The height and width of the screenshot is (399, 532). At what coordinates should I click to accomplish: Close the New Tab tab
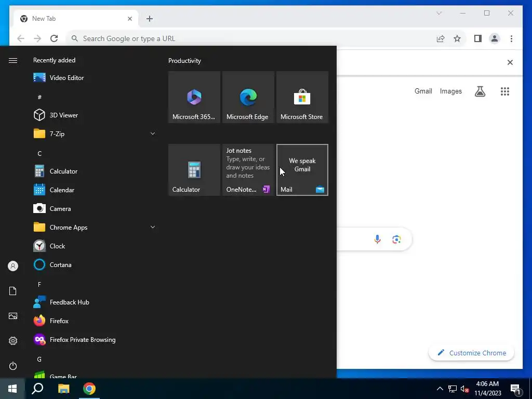click(129, 19)
